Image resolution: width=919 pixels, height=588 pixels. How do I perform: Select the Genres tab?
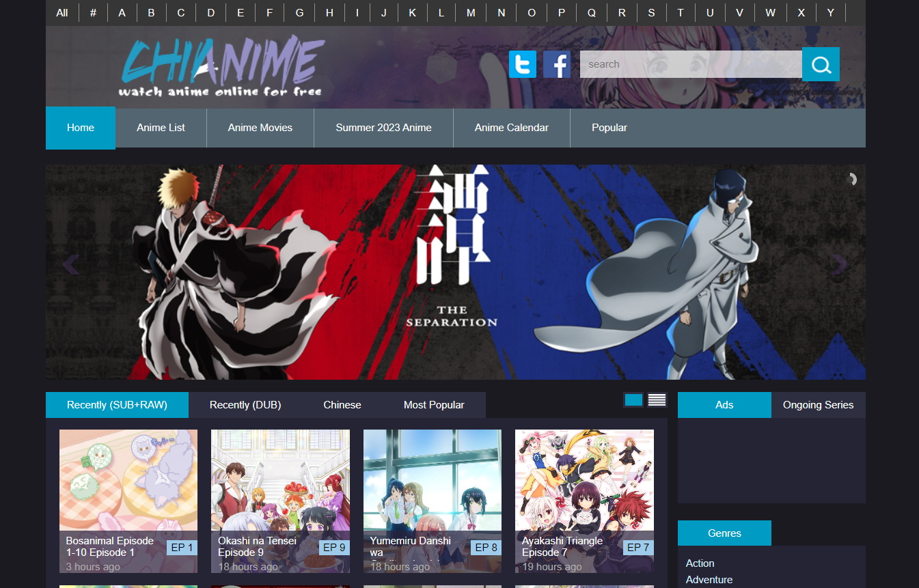724,533
